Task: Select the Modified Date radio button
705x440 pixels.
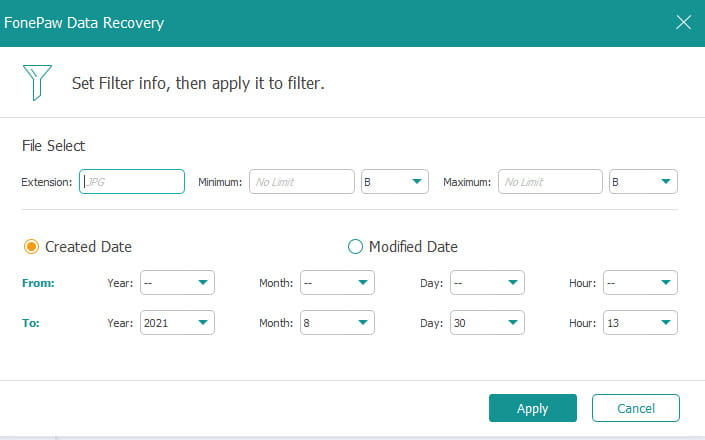Action: (x=355, y=246)
